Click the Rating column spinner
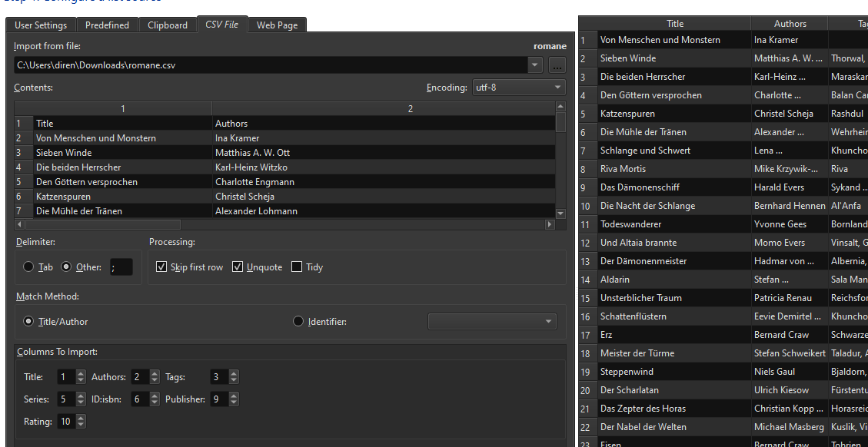868x447 pixels. pos(72,422)
